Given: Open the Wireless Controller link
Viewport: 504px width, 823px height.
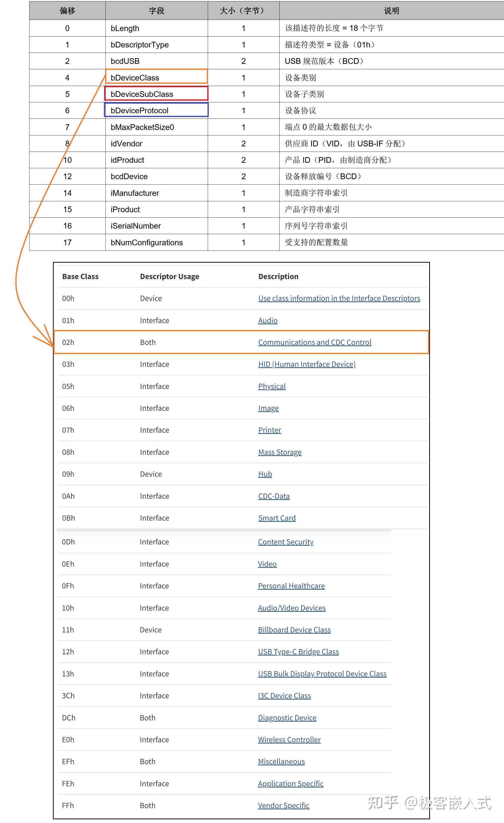Looking at the screenshot, I should (289, 740).
